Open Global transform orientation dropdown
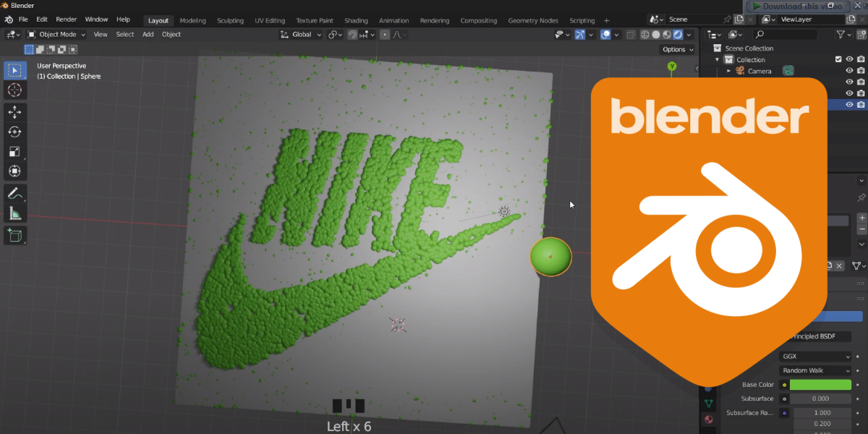Viewport: 868px width, 434px height. (299, 34)
